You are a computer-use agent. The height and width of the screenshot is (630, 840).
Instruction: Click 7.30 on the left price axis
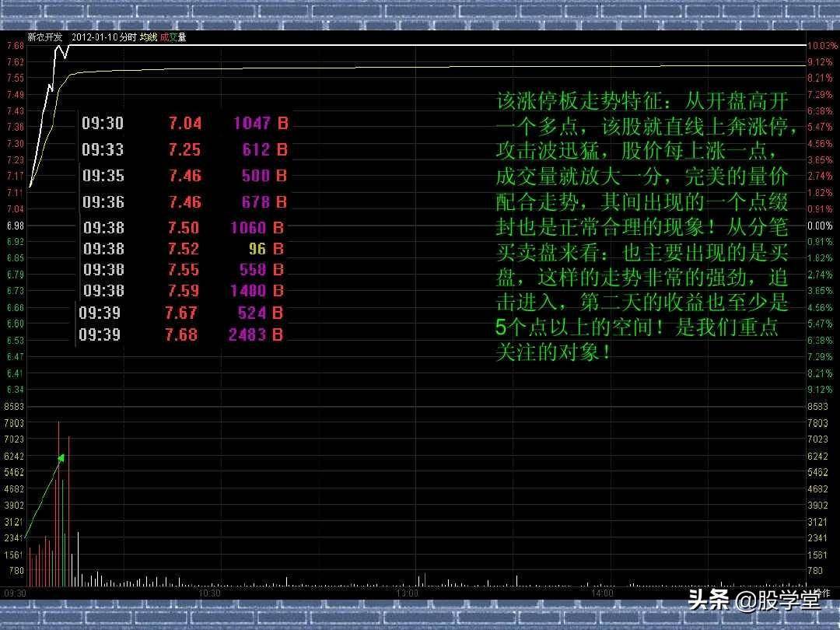click(x=15, y=144)
